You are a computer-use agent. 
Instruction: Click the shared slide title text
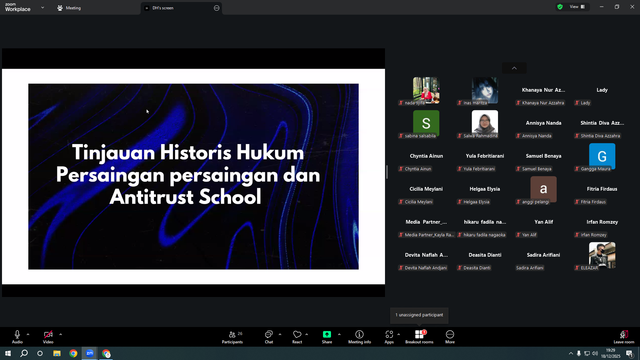[x=188, y=175]
